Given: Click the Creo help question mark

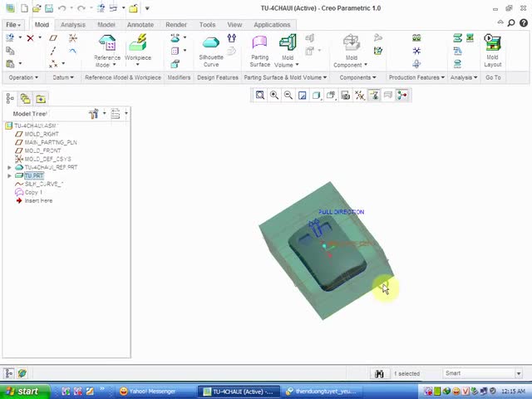Looking at the screenshot, I should coord(524,22).
